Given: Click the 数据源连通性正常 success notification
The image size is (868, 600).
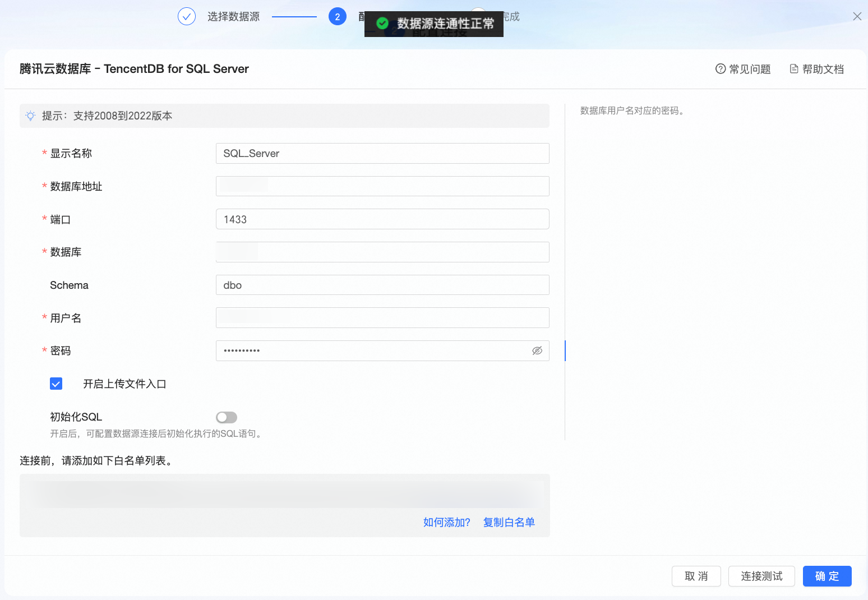Looking at the screenshot, I should pos(434,24).
